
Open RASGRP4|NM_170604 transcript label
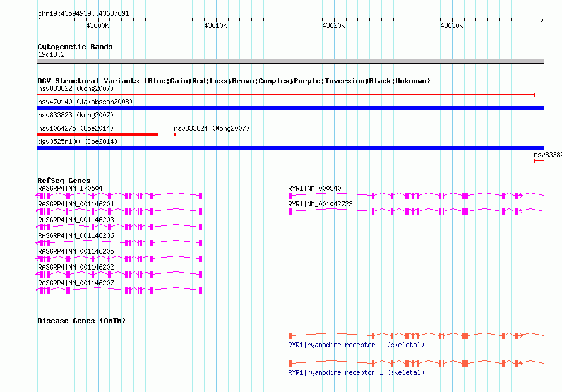coord(70,188)
